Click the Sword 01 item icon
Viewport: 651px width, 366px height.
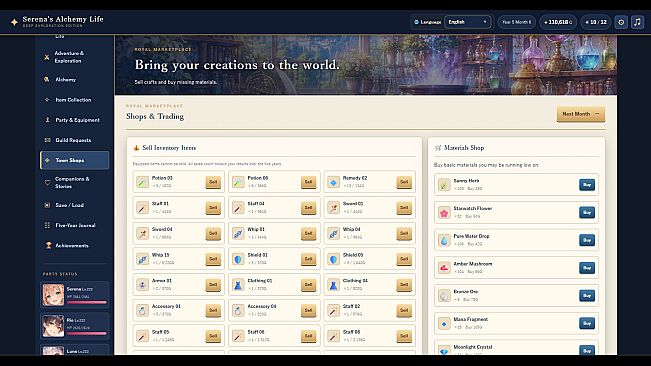333,207
